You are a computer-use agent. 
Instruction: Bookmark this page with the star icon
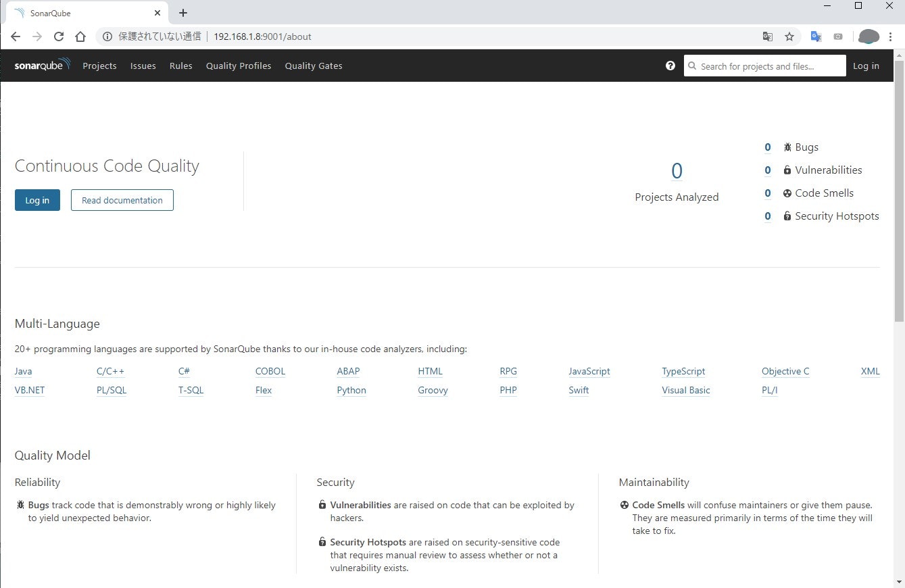[789, 36]
